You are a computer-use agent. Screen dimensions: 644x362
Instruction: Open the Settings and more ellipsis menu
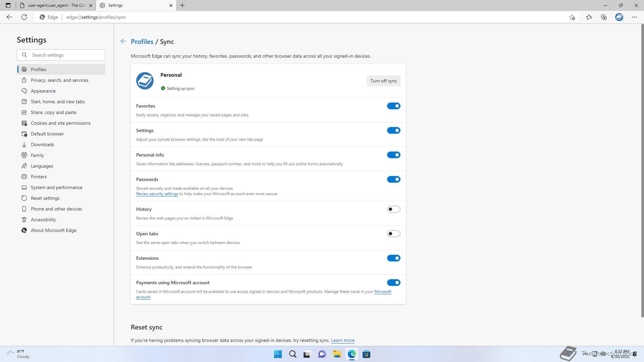tap(635, 17)
